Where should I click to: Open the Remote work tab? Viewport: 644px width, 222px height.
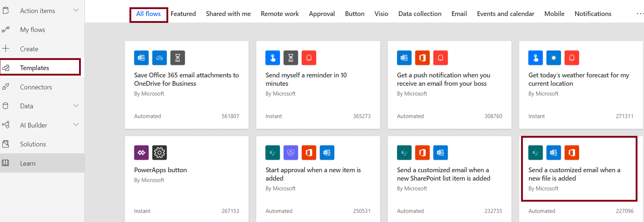pos(280,14)
